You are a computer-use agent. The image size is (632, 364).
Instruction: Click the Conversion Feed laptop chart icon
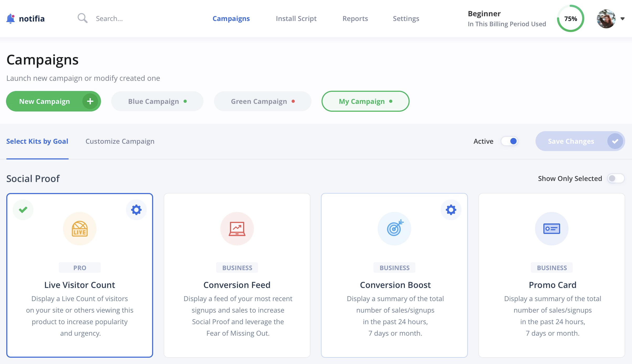[237, 229]
